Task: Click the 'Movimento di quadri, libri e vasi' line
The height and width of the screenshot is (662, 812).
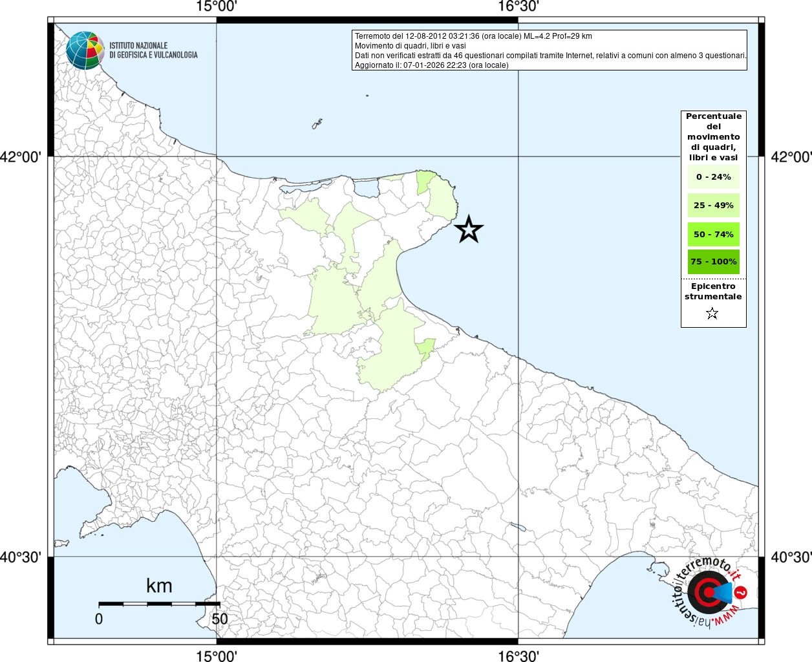Action: point(411,46)
